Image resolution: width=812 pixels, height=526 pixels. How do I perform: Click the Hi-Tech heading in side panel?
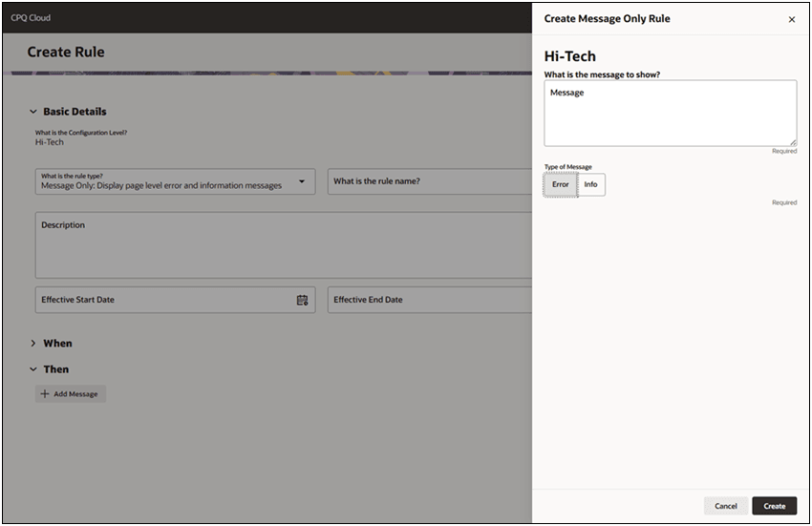click(x=569, y=56)
